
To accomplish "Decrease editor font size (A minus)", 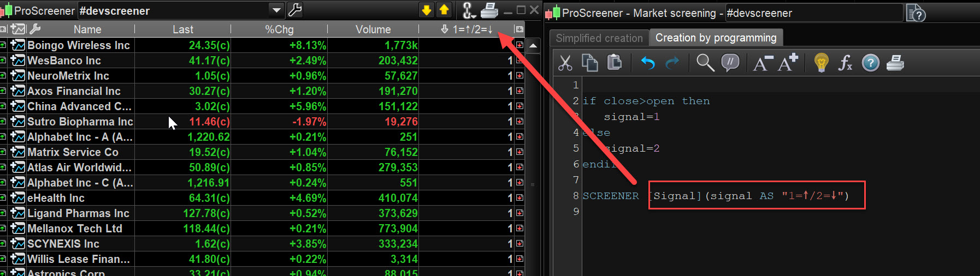I will point(763,63).
